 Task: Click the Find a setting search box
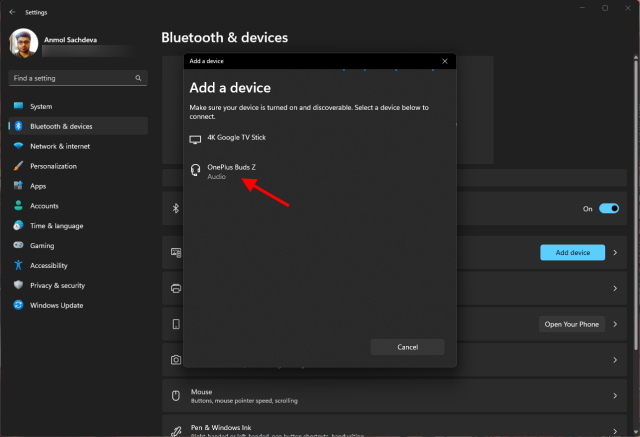[70, 77]
